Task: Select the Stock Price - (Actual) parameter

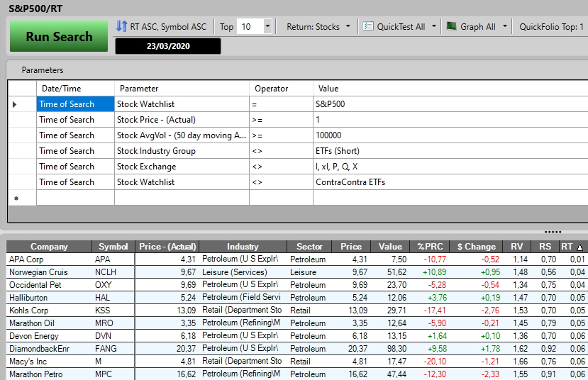Action: click(182, 120)
